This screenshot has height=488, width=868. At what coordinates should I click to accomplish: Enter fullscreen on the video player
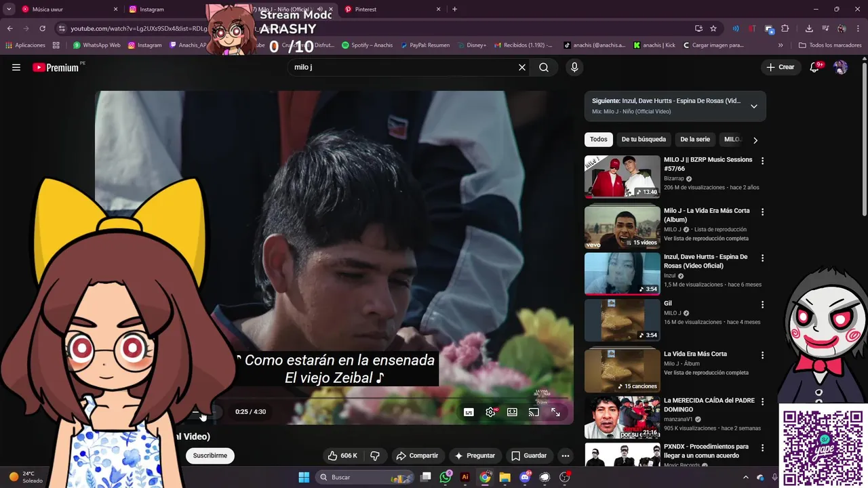pyautogui.click(x=555, y=411)
